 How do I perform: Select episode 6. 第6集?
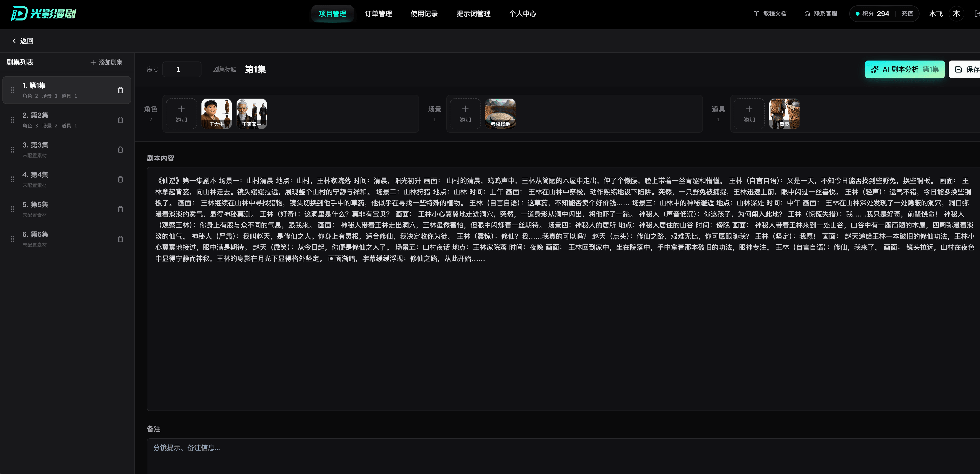click(x=67, y=239)
